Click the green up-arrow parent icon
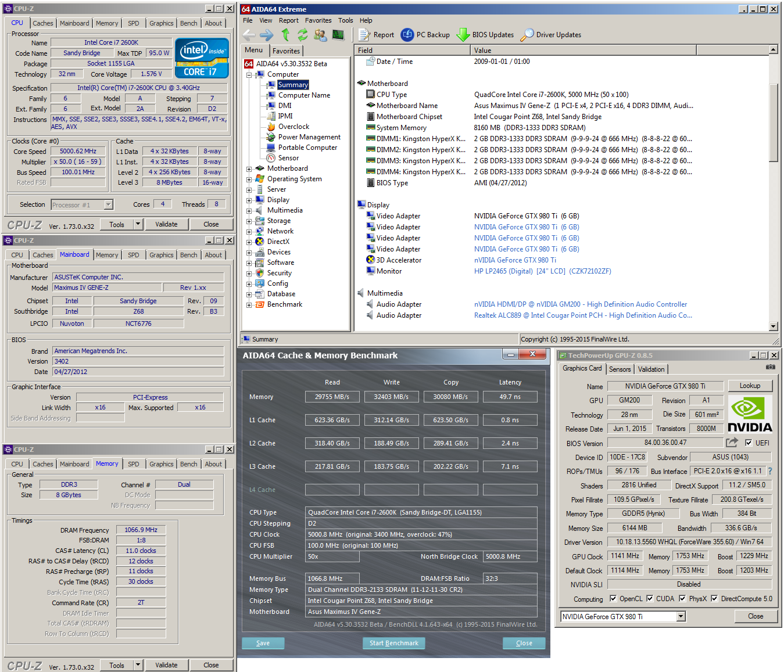The height and width of the screenshot is (672, 784). (285, 35)
